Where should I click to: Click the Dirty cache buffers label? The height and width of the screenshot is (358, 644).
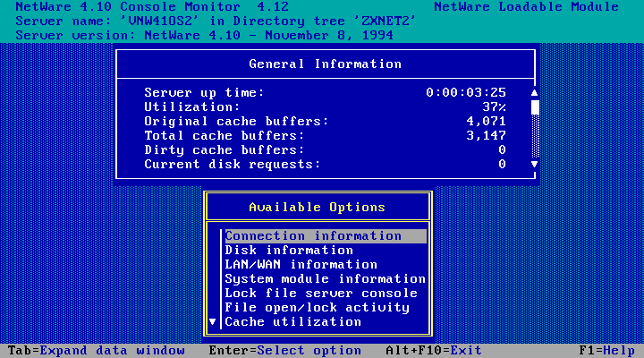[x=225, y=150]
